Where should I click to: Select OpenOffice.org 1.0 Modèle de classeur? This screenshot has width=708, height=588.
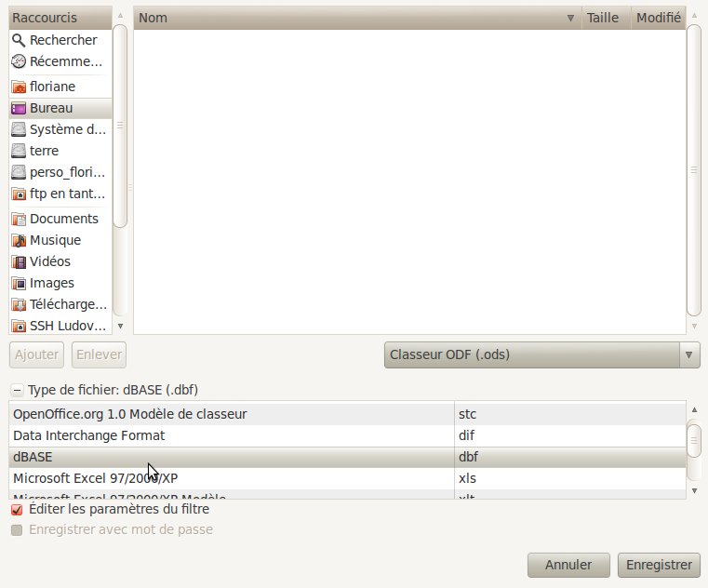[232, 413]
